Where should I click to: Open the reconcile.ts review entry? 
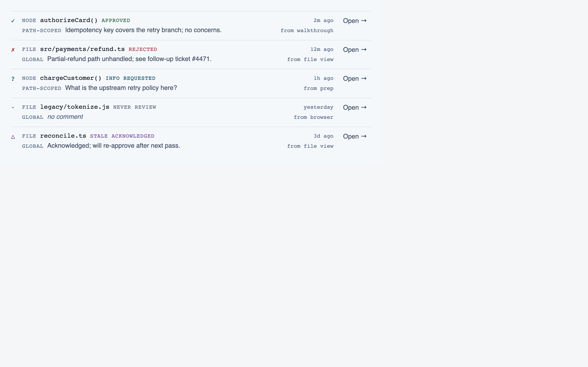[x=355, y=136]
